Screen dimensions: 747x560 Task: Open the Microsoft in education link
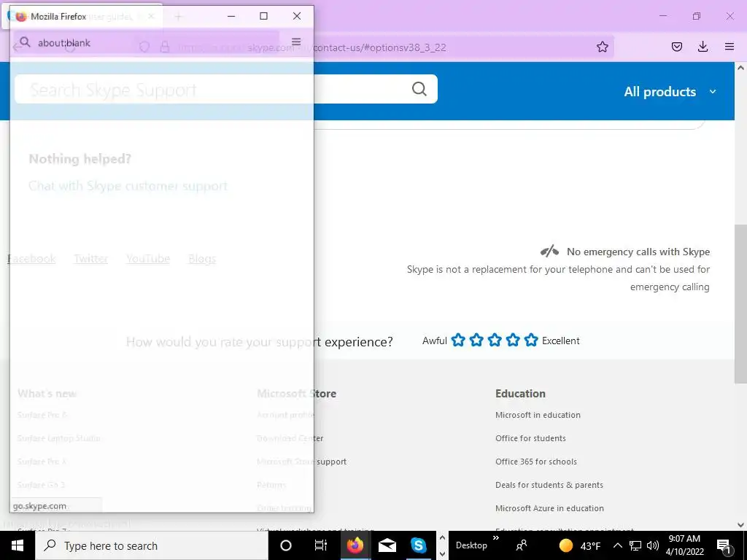(538, 415)
